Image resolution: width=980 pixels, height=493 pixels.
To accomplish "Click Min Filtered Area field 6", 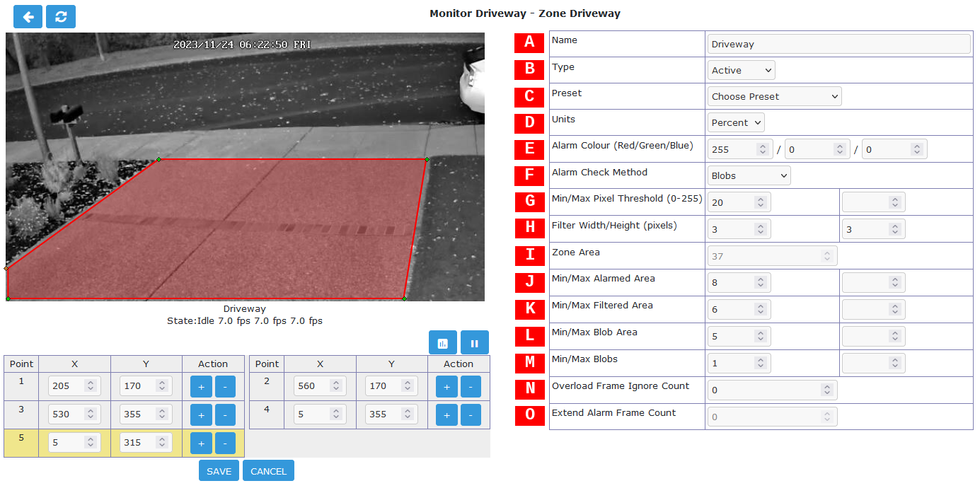I will point(739,309).
